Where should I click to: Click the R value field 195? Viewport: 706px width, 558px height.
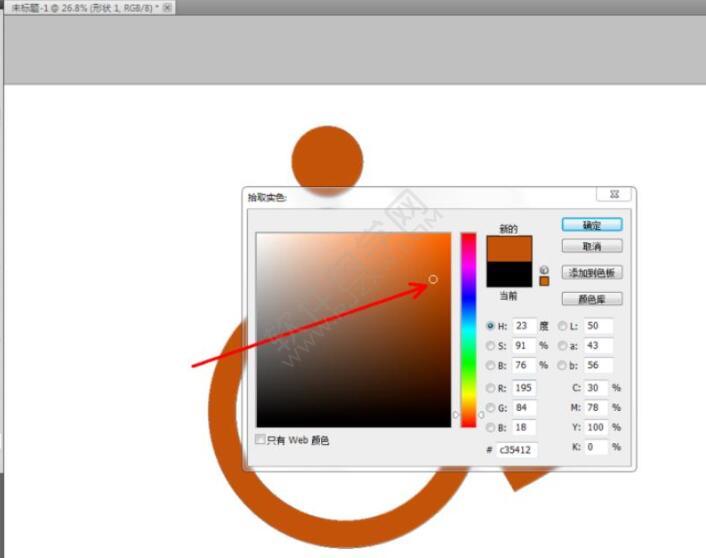(x=524, y=388)
